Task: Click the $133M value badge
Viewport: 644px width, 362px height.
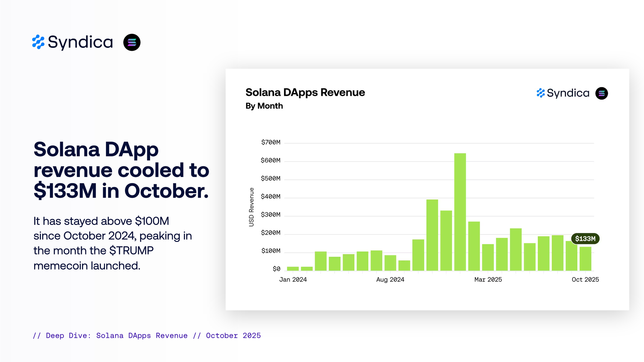Action: click(x=585, y=239)
